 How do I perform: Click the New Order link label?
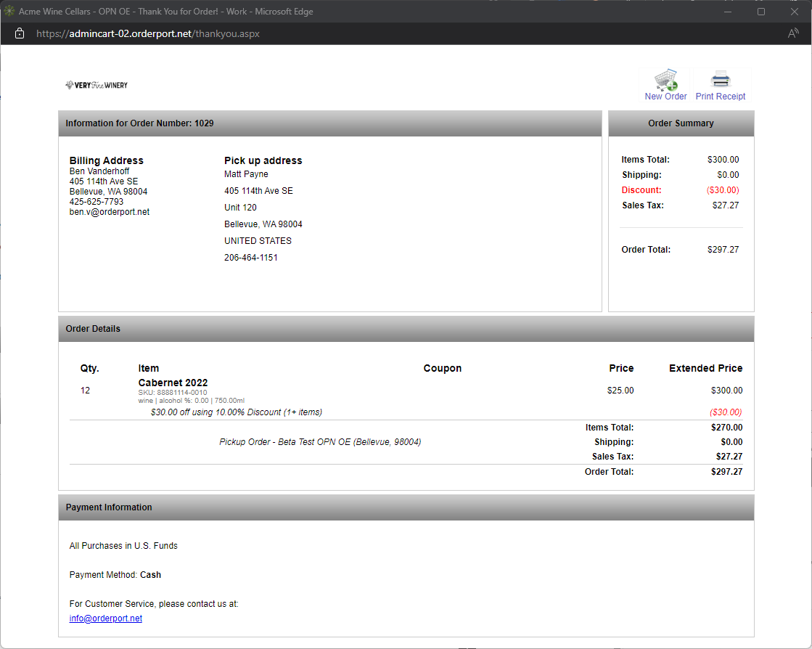click(x=665, y=95)
